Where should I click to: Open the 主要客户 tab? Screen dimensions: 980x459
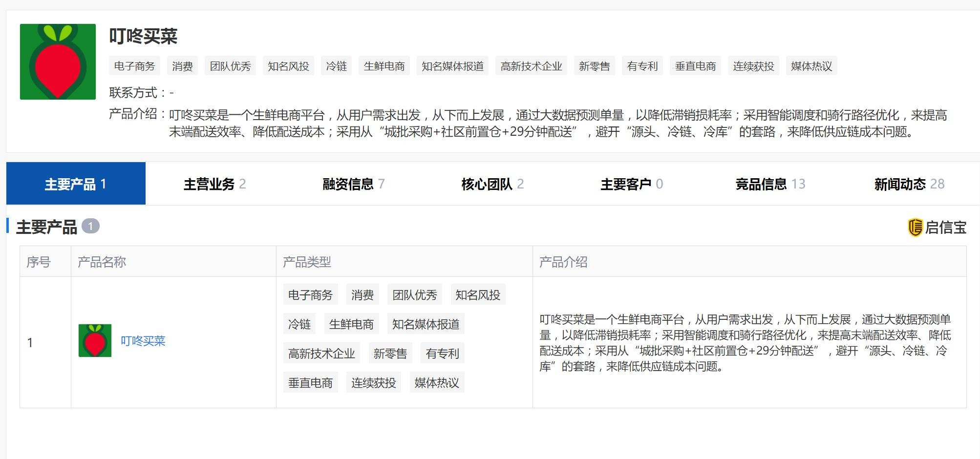(632, 184)
